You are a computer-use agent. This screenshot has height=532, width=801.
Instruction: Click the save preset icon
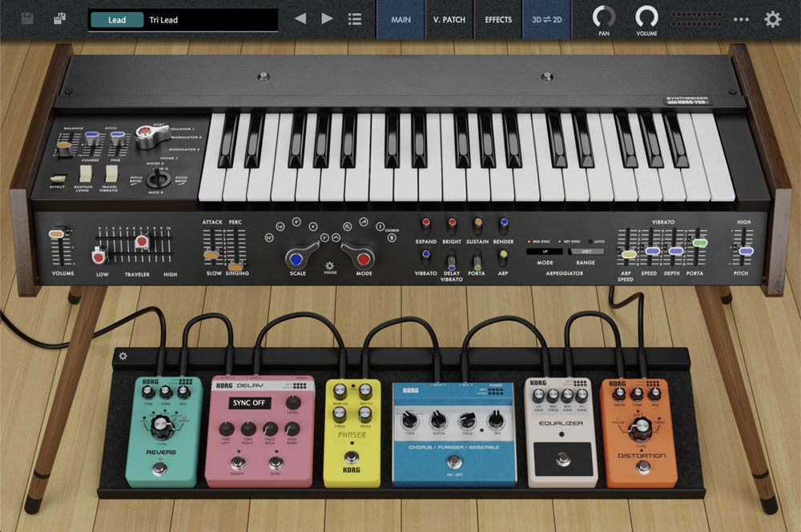[26, 18]
